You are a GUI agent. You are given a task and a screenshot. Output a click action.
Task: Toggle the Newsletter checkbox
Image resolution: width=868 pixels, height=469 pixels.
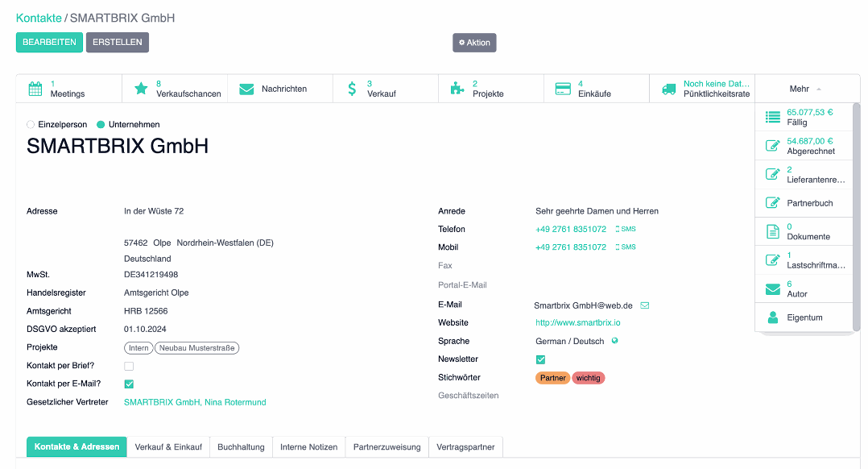[x=541, y=359]
